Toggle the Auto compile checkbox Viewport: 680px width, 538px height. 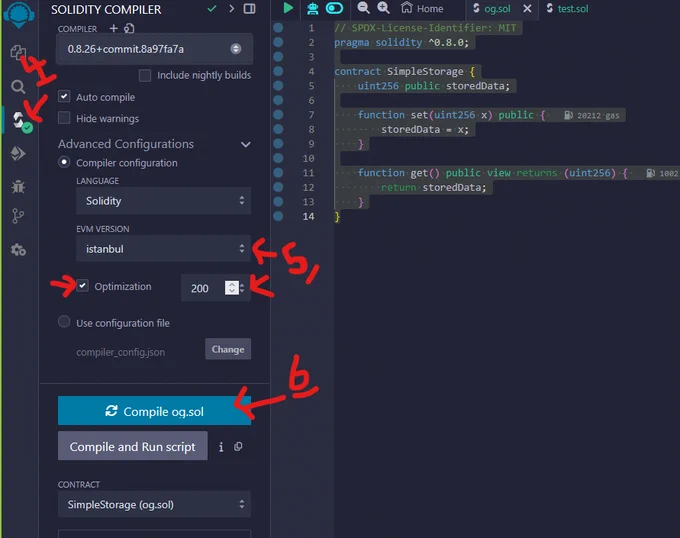pyautogui.click(x=64, y=96)
